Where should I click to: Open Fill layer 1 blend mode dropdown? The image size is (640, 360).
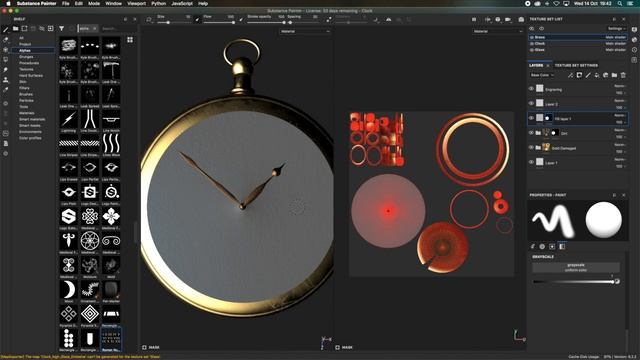620,116
